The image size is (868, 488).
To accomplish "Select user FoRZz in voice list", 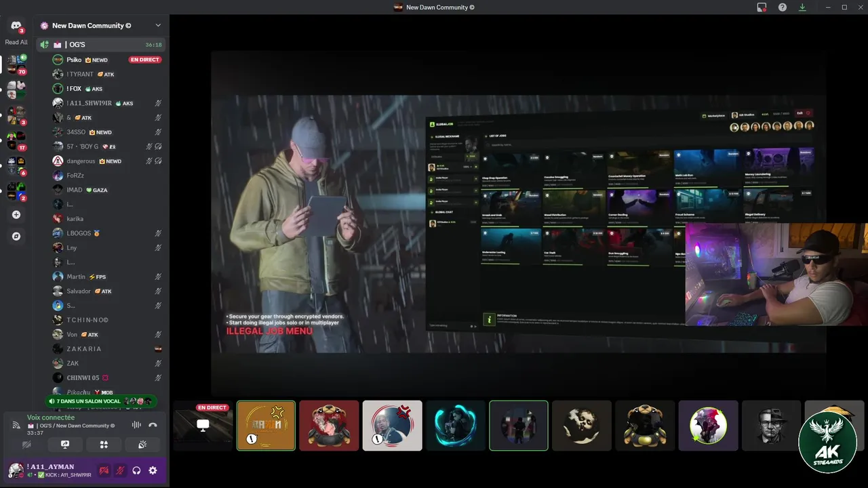I will point(75,176).
